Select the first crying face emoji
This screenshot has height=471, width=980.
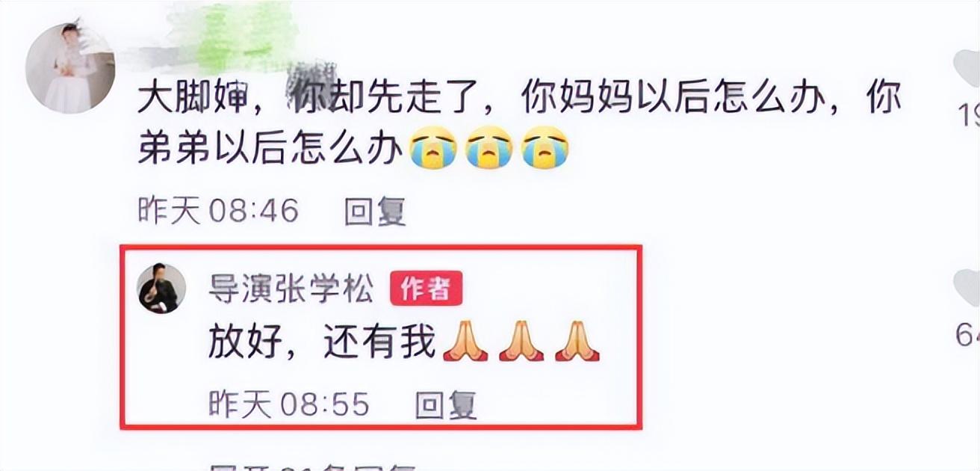[x=432, y=147]
